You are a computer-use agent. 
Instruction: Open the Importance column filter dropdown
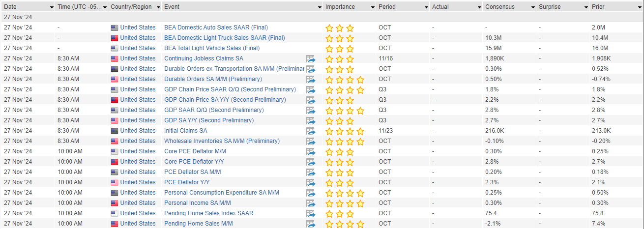(372, 7)
